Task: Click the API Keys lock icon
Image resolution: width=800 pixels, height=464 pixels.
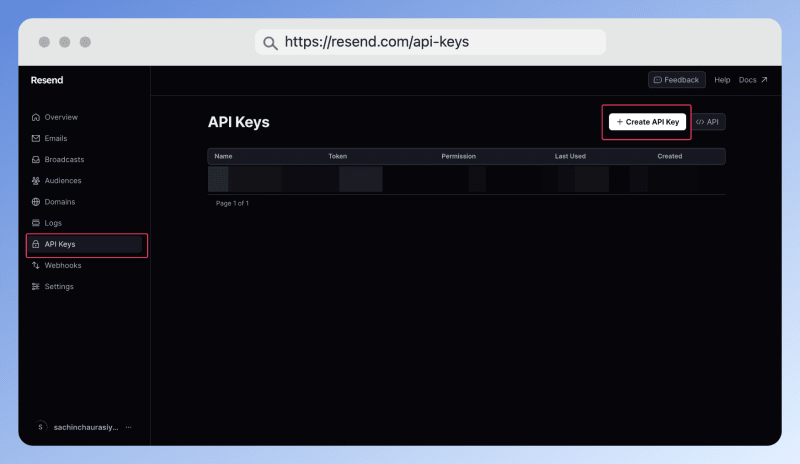Action: (36, 244)
